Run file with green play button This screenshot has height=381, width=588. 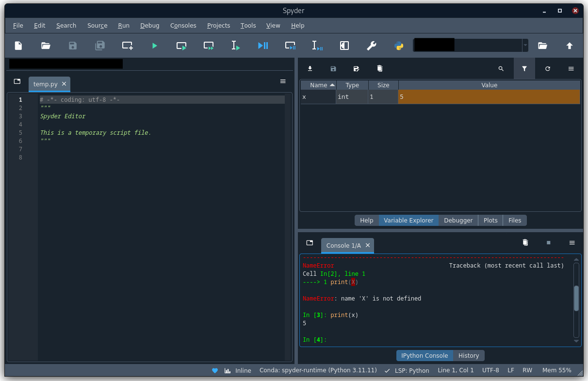pyautogui.click(x=154, y=46)
